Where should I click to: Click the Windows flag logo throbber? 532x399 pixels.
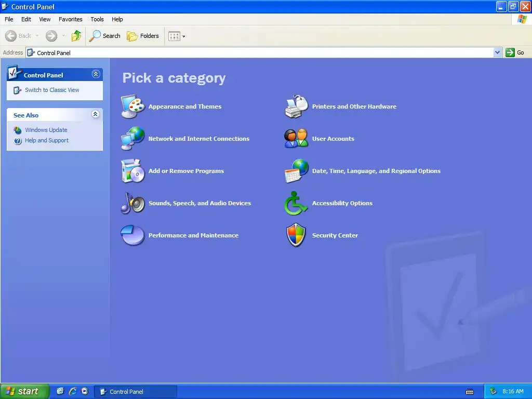point(522,19)
